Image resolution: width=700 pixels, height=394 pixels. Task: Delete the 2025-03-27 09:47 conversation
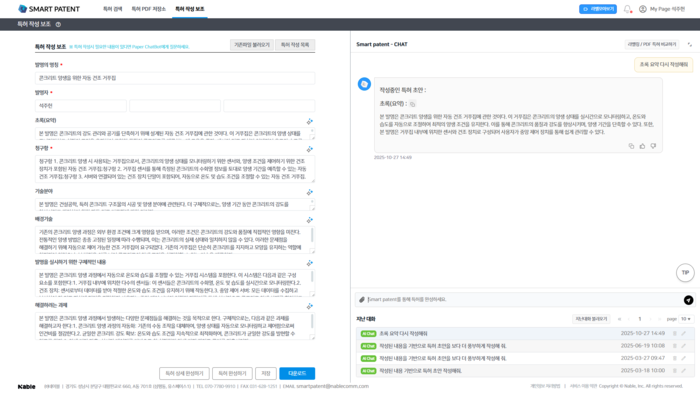(x=675, y=358)
